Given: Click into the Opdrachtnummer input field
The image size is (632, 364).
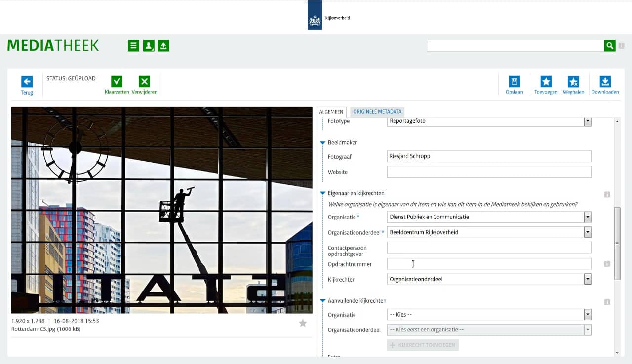Looking at the screenshot, I should (489, 264).
